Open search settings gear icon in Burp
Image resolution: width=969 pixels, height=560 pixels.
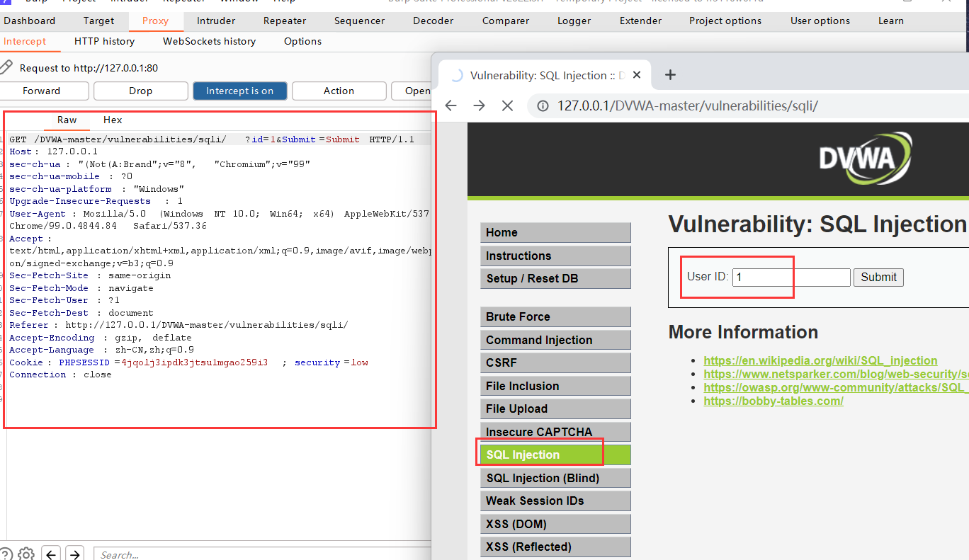click(26, 554)
